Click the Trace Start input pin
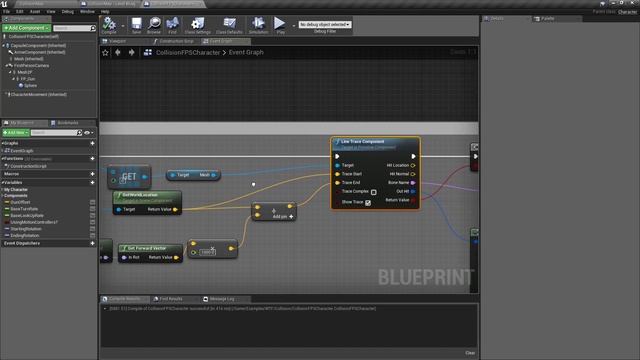The image size is (640, 360). pos(338,174)
